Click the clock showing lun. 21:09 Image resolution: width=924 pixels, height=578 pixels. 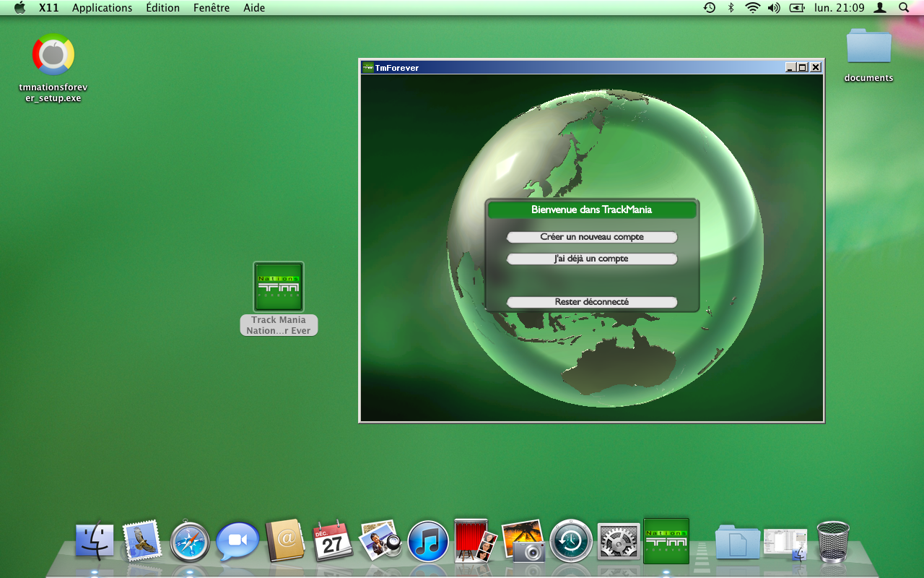tap(839, 8)
